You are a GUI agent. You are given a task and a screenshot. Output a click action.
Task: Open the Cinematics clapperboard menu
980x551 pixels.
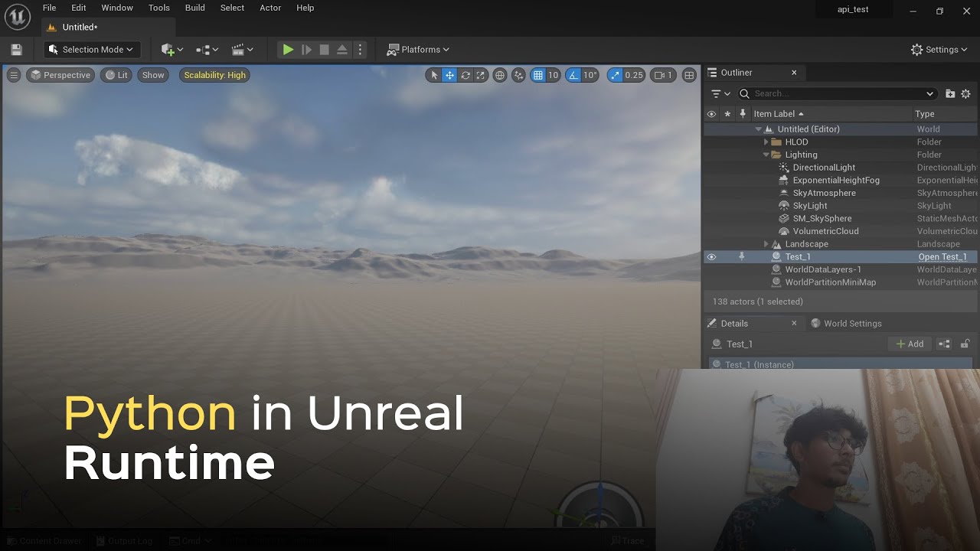(243, 50)
